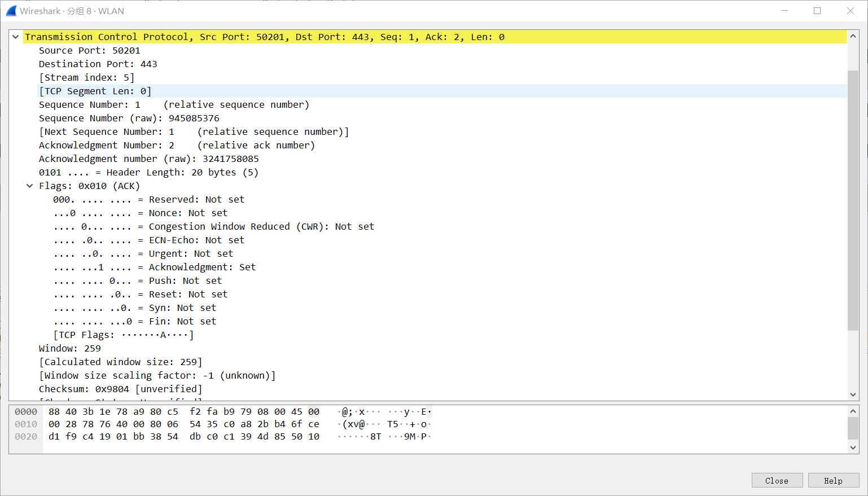Click byte 88 at start of hex dump
Viewport: 868px width, 496px height.
[x=54, y=412]
